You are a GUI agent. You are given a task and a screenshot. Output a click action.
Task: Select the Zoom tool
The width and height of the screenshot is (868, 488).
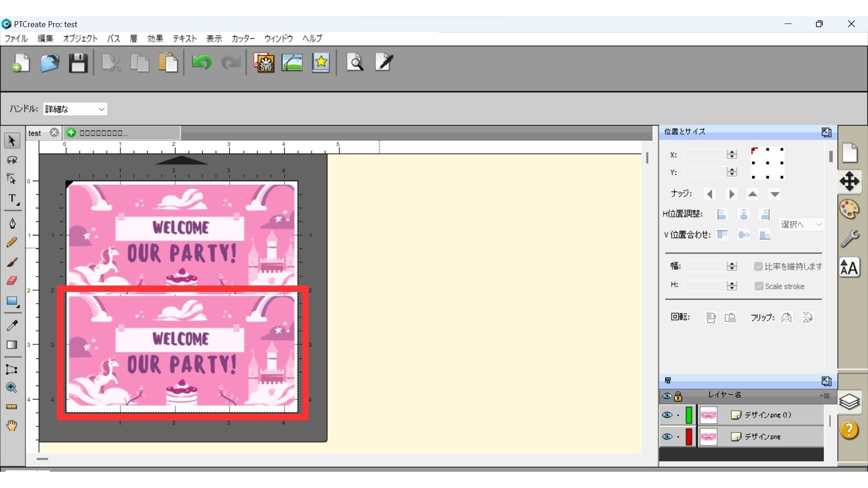click(x=12, y=388)
